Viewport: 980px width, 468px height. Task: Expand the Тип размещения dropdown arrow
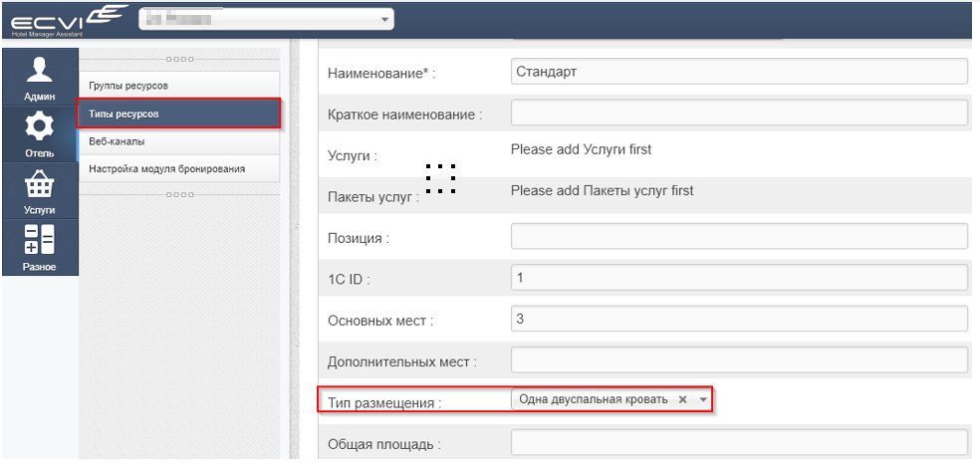[x=703, y=400]
